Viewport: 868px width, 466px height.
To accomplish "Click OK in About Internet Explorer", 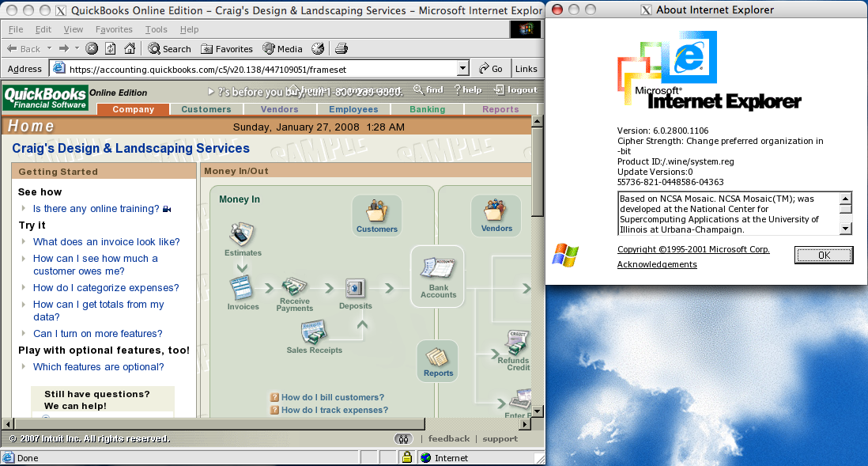I will point(824,255).
